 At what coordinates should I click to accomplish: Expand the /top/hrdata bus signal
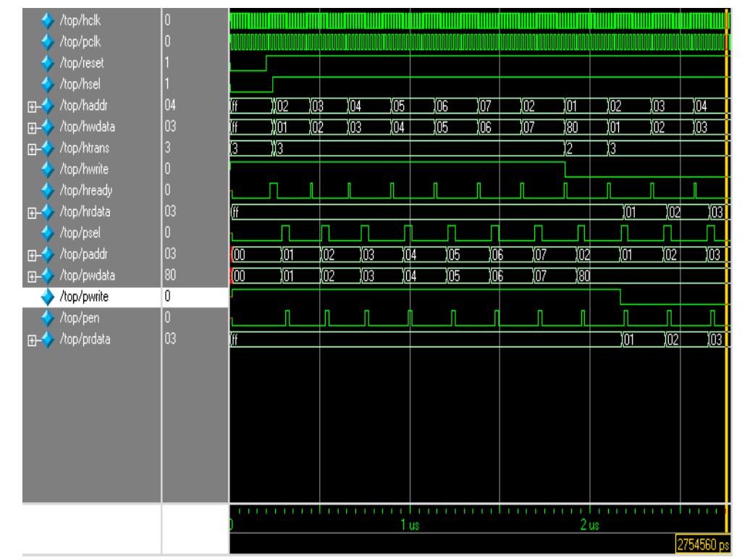32,213
